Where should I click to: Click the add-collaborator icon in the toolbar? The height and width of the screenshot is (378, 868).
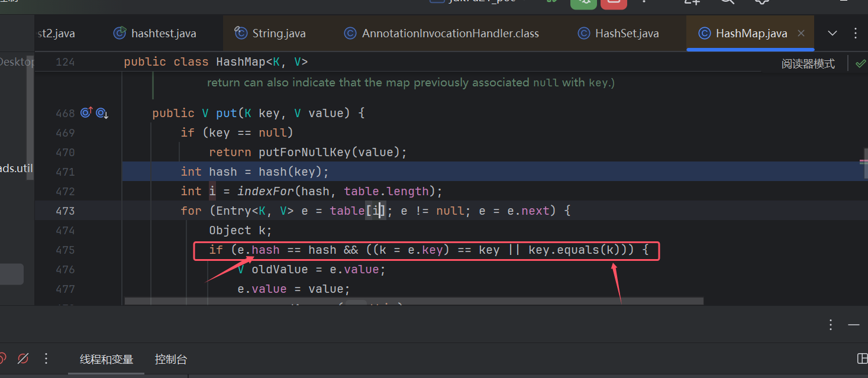[x=692, y=2]
